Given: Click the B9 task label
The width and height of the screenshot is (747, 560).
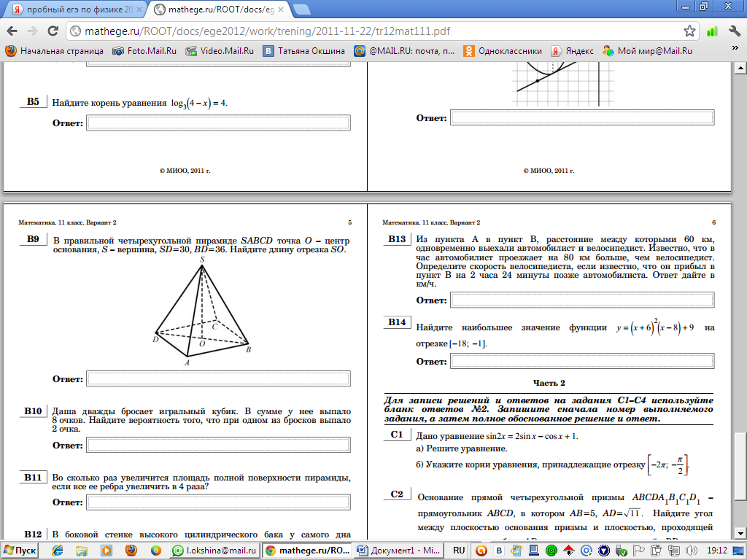Looking at the screenshot, I should click(x=33, y=239).
